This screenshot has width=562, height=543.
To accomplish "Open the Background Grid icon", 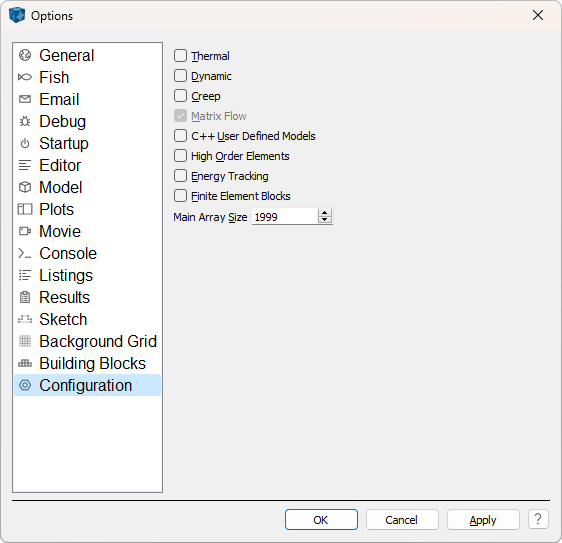I will [x=25, y=341].
